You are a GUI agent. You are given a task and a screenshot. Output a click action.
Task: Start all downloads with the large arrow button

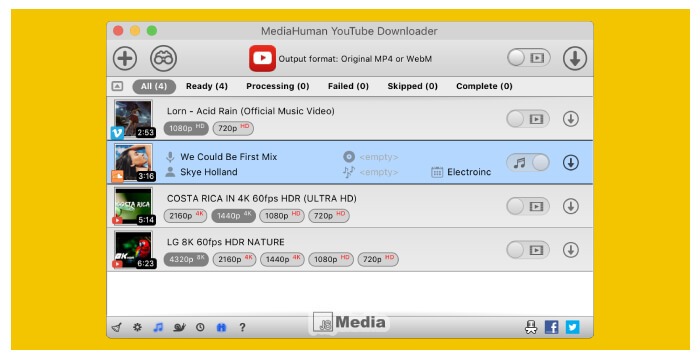(x=575, y=58)
